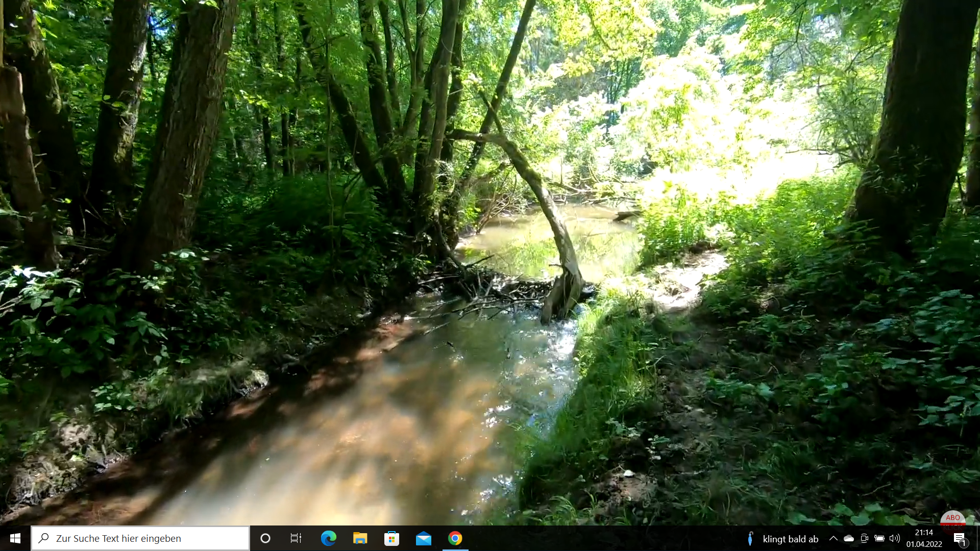Image resolution: width=980 pixels, height=551 pixels.
Task: Open battery status tray icon
Action: [x=879, y=538]
